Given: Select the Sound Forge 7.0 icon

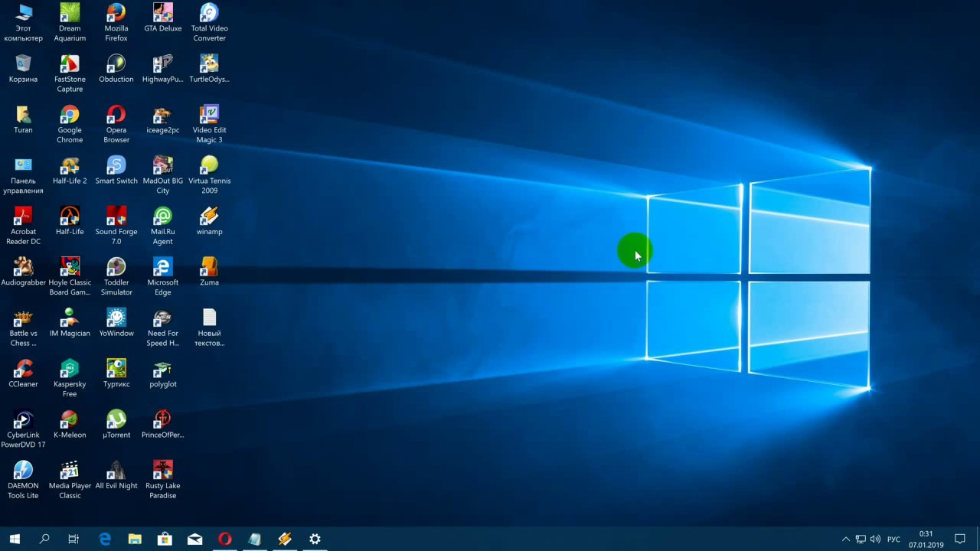Looking at the screenshot, I should pyautogui.click(x=116, y=226).
